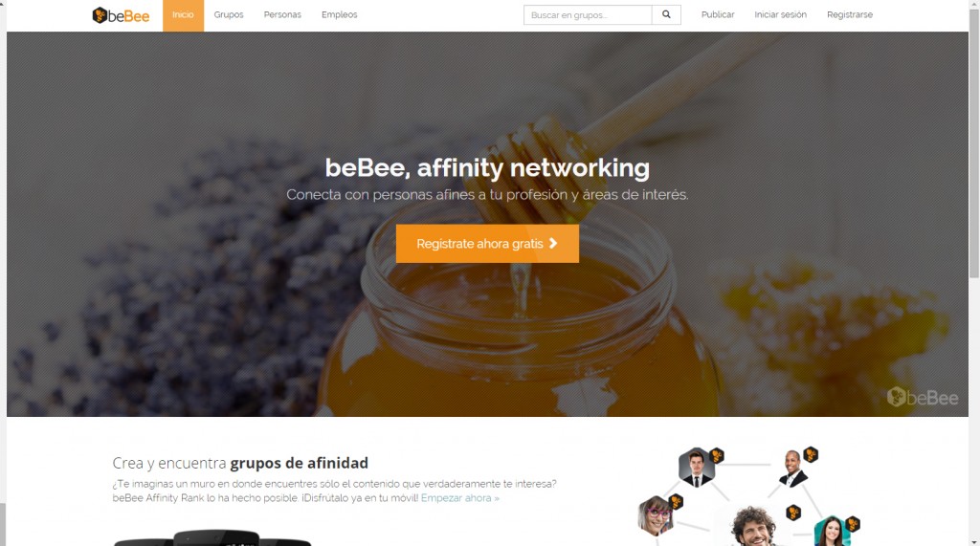Click the bee badge near the top-right avatar
The width and height of the screenshot is (980, 546).
[811, 454]
